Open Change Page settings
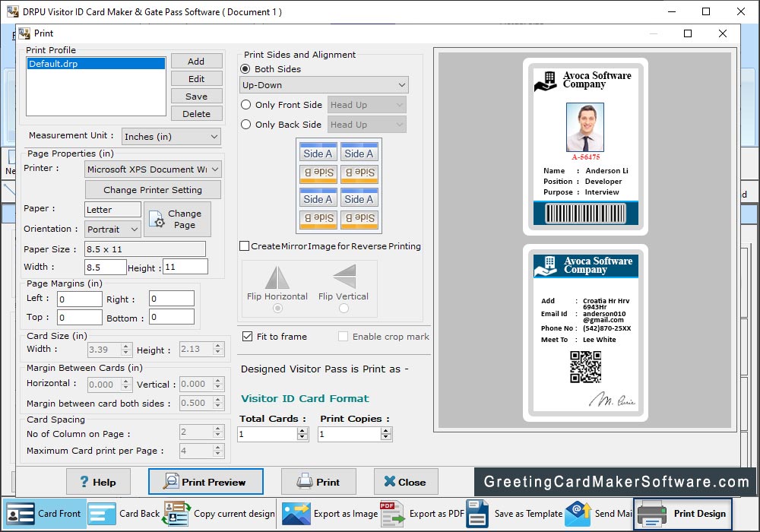 (x=177, y=219)
